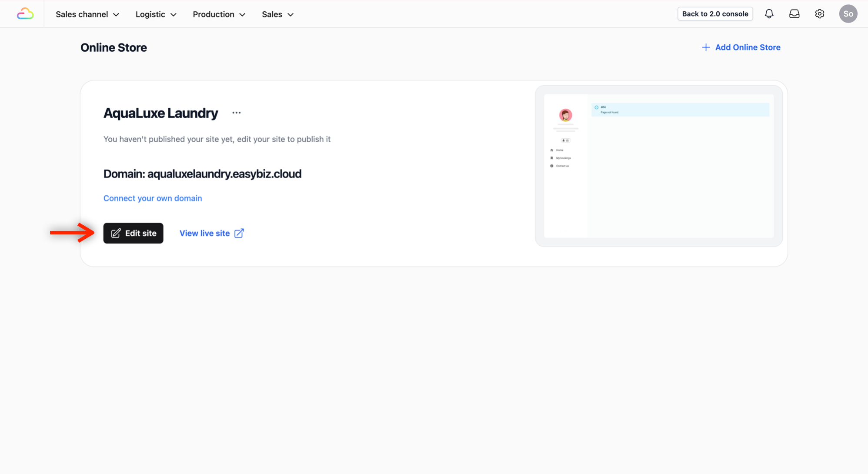Open the View live site link

204,234
